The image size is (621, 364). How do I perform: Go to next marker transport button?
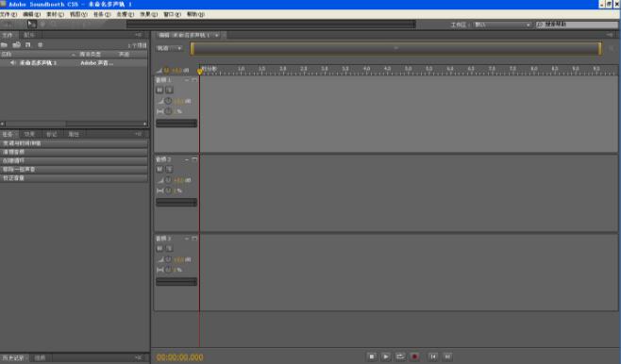tap(447, 356)
